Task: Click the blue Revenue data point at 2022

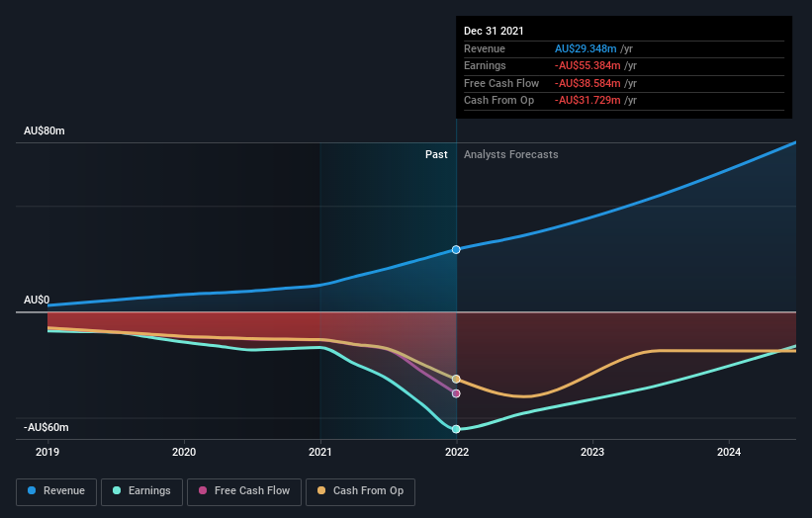Action: [x=456, y=249]
